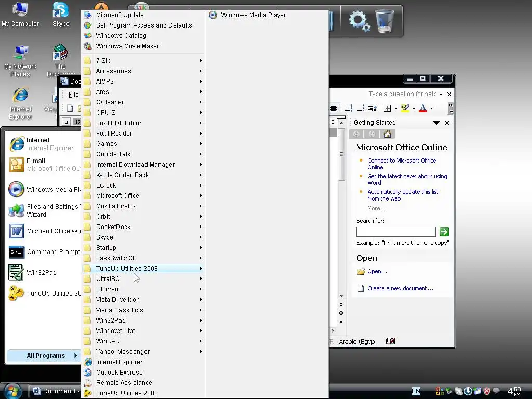This screenshot has width=532, height=399.
Task: Expand the TuneUp Utilities 2008 folder
Action: point(142,269)
